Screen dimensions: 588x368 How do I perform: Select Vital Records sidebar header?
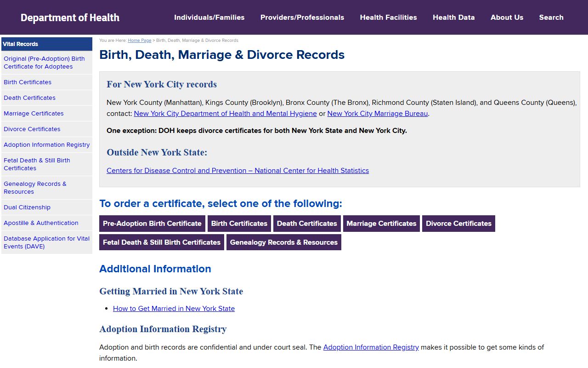[x=47, y=44]
